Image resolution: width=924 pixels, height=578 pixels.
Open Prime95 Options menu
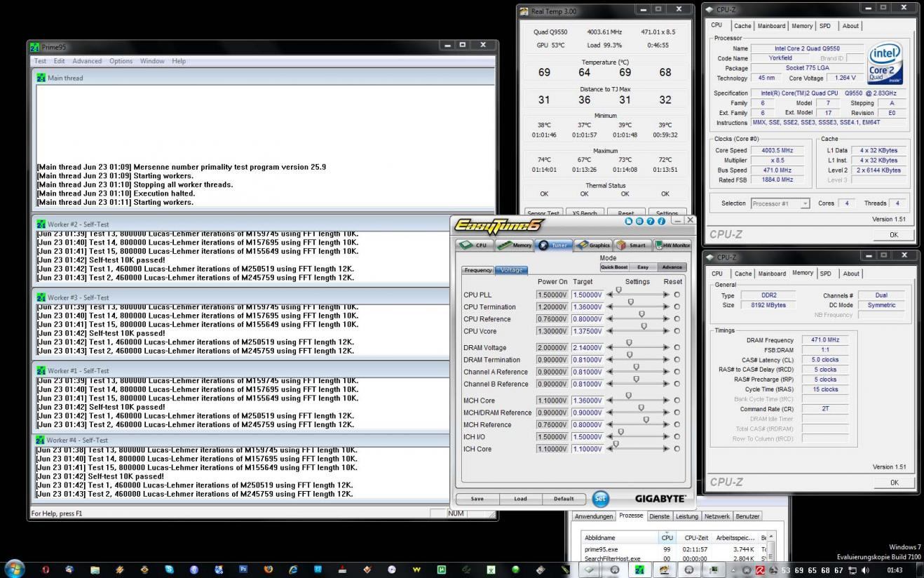(x=121, y=61)
